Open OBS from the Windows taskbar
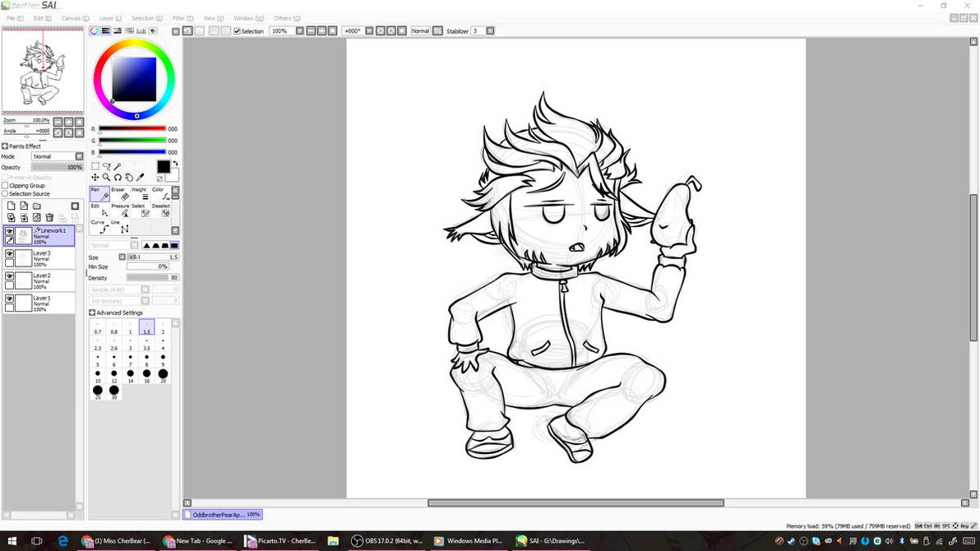Viewport: 980px width, 551px height. click(386, 541)
